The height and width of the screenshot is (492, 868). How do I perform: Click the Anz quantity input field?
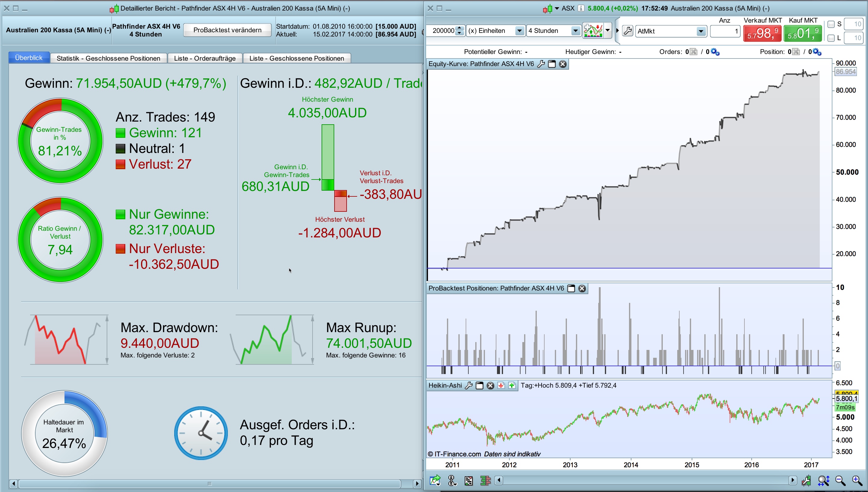pyautogui.click(x=725, y=31)
